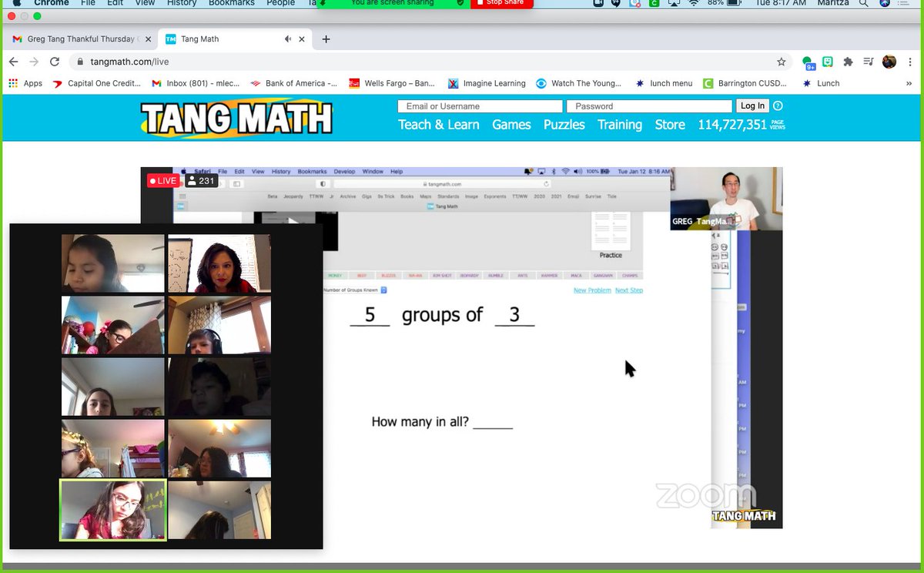
Task: Click the Tang Math logo
Action: (x=236, y=119)
